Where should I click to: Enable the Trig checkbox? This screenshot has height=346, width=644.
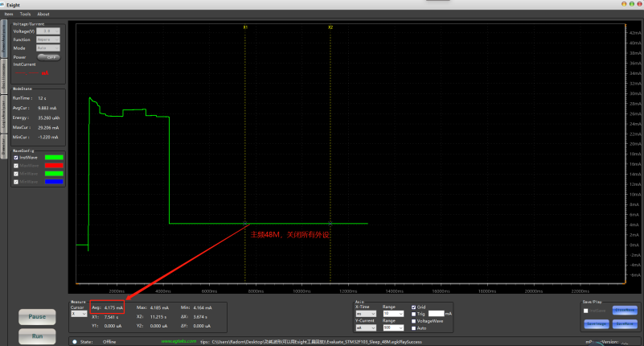414,314
